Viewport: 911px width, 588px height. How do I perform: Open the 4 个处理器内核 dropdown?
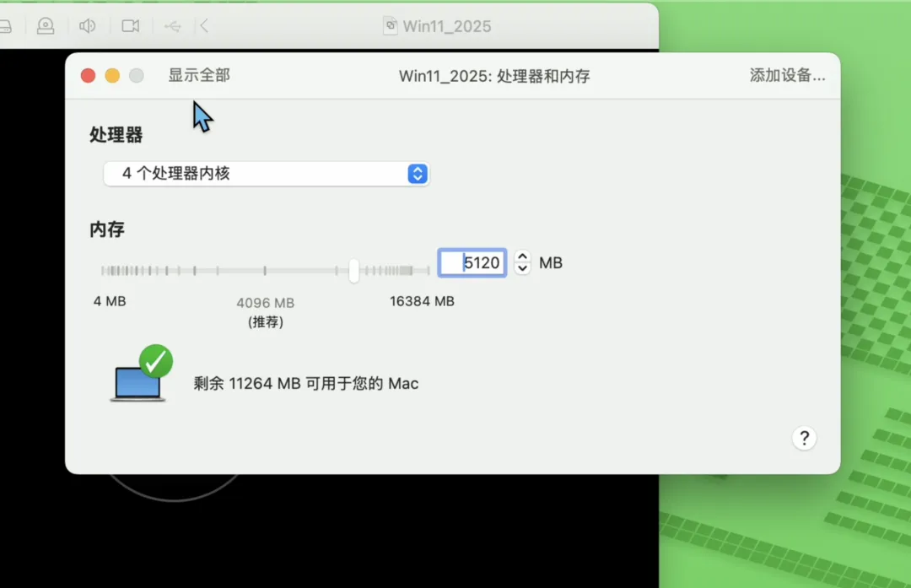[266, 173]
